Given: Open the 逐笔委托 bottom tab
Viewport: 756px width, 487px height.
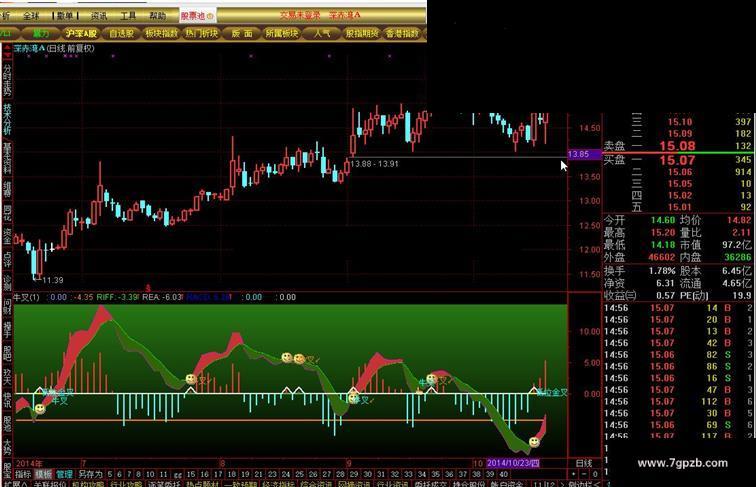Looking at the screenshot, I should click(x=163, y=484).
